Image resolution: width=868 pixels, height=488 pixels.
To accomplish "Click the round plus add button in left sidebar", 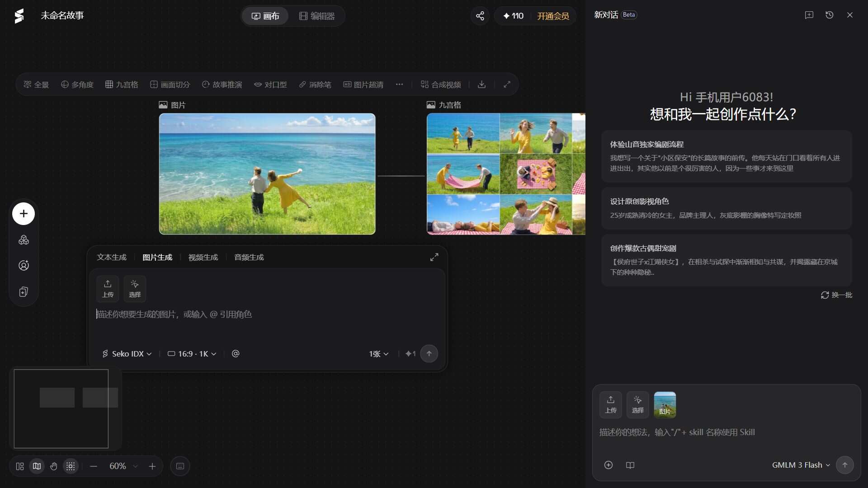I will coord(24,214).
